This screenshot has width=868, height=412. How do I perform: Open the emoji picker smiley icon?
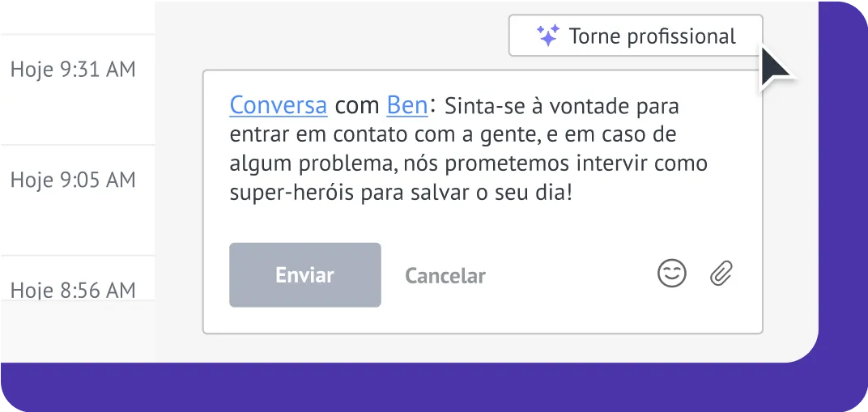671,274
